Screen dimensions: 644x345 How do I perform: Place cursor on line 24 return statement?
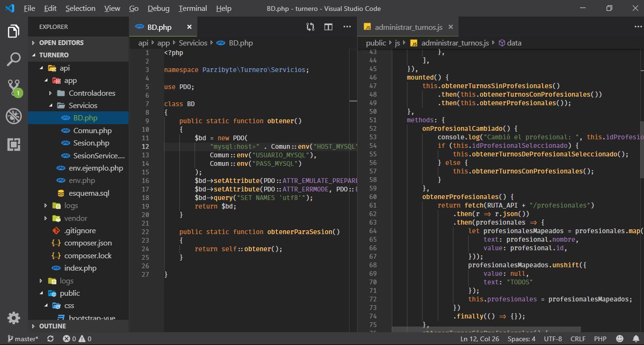(x=239, y=249)
